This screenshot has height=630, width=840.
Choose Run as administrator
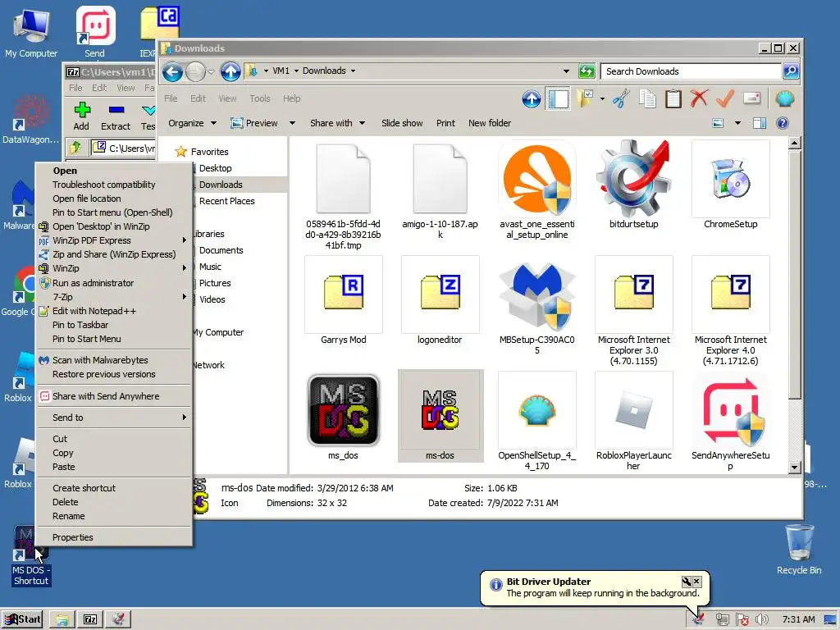pyautogui.click(x=113, y=283)
